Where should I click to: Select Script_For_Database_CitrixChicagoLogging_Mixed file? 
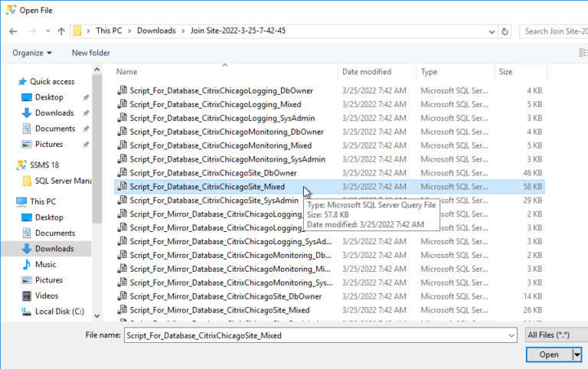coord(215,104)
